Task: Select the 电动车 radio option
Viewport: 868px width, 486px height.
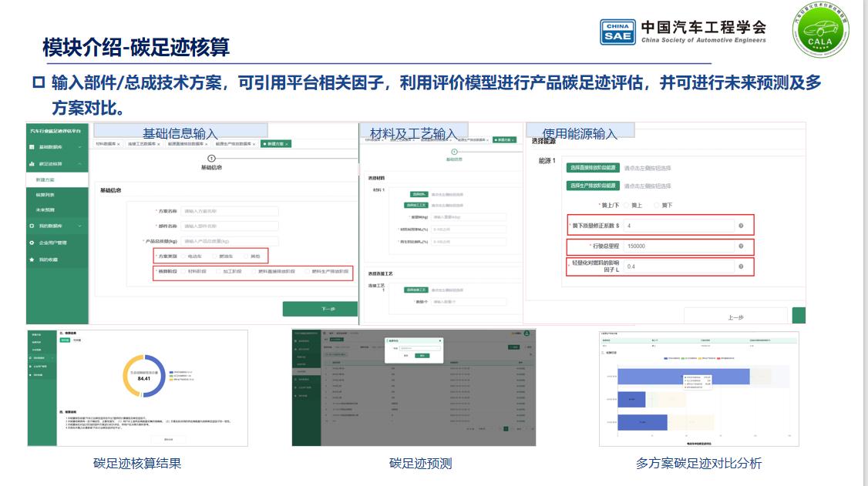Action: (x=183, y=256)
